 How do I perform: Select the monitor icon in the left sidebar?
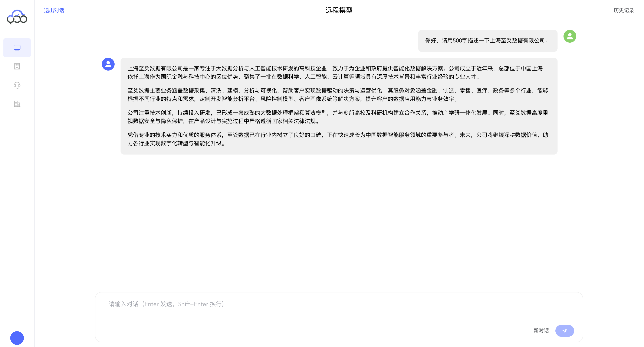[17, 47]
